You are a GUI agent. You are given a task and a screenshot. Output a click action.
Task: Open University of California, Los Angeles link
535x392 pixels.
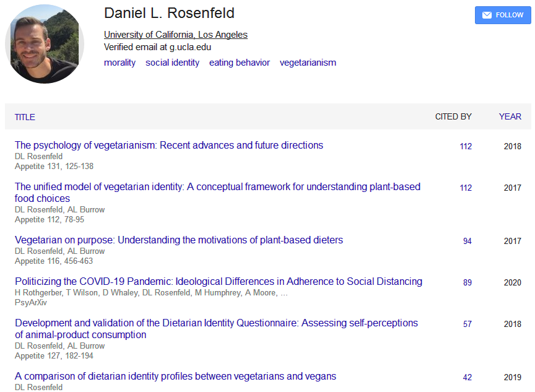(176, 35)
